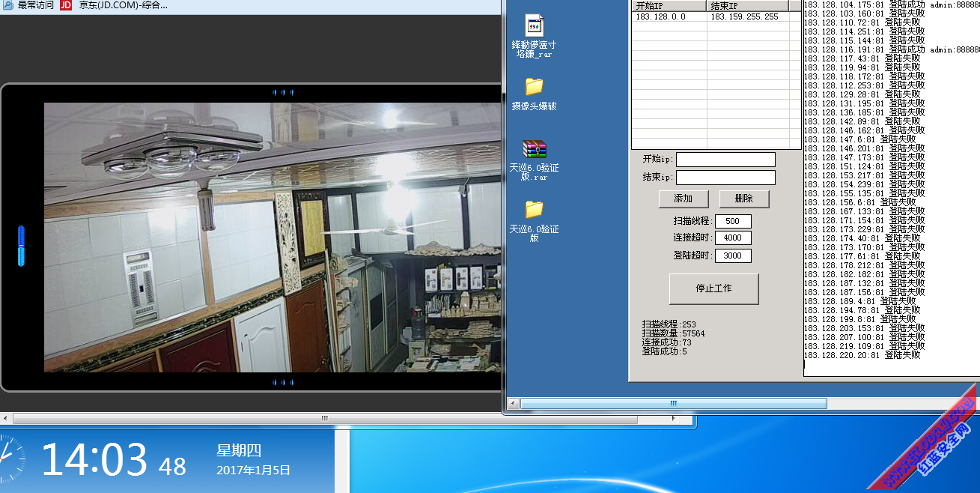Open the 京东(JD.COM) bookmark link

(x=124, y=5)
